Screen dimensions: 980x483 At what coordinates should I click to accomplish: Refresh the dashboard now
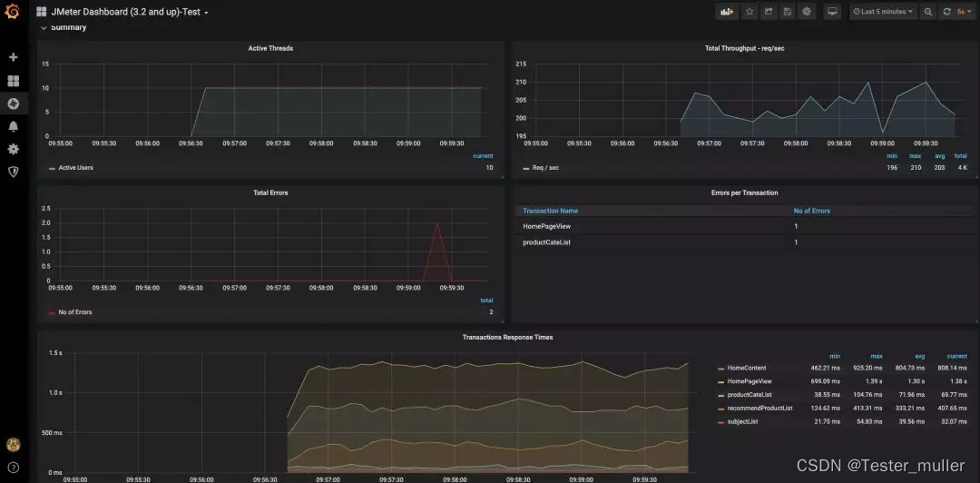point(946,11)
